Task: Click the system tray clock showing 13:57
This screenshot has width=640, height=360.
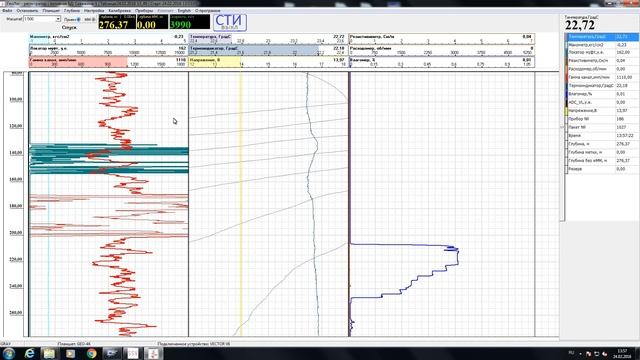Action: click(622, 353)
